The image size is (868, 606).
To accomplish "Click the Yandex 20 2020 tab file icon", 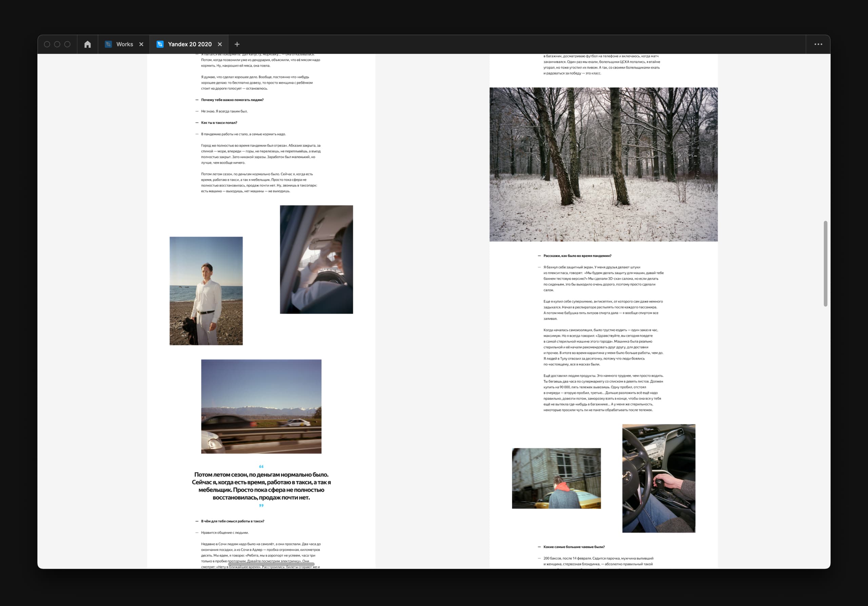I will click(x=160, y=44).
